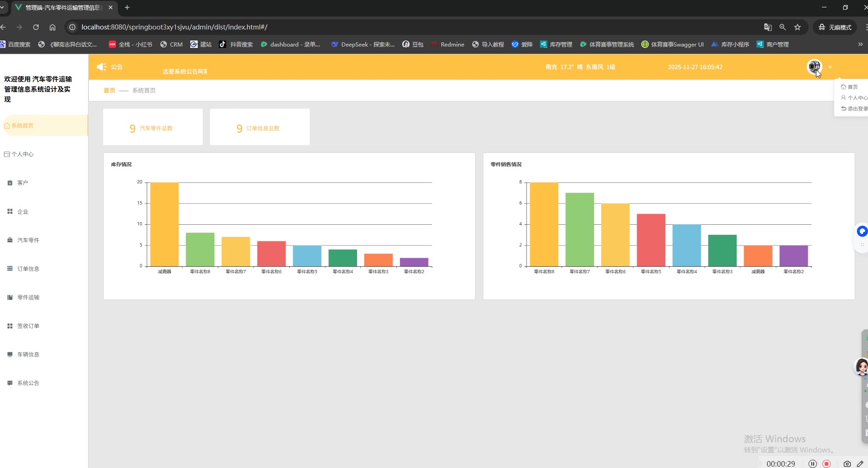Viewport: 868px width, 468px height.
Task: Expand the dropdown arrow beside the avatar
Action: click(x=830, y=67)
